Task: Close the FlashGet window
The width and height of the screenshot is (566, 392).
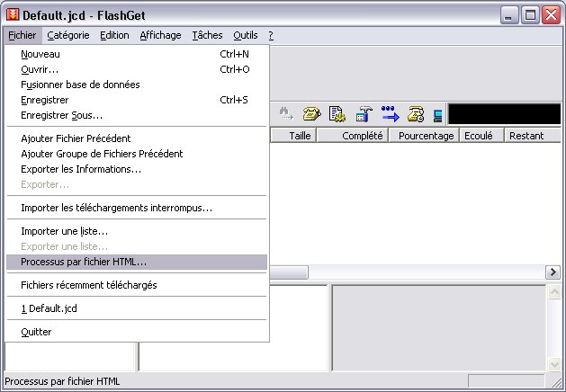Action: click(552, 15)
